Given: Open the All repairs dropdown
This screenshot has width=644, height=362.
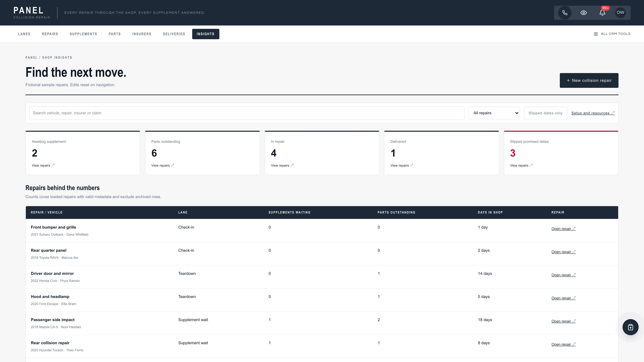Looking at the screenshot, I should pos(494,113).
